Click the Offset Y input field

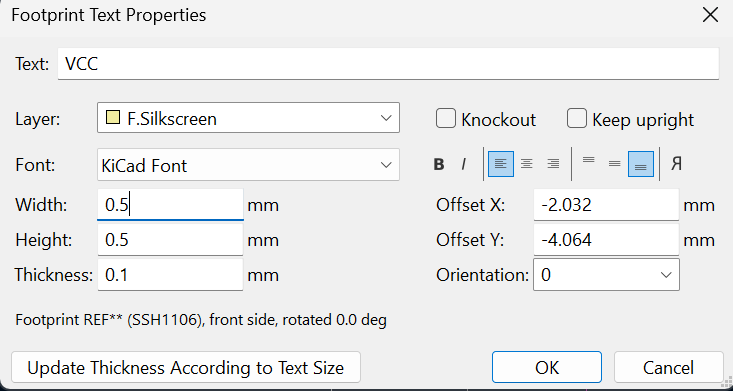(x=606, y=240)
